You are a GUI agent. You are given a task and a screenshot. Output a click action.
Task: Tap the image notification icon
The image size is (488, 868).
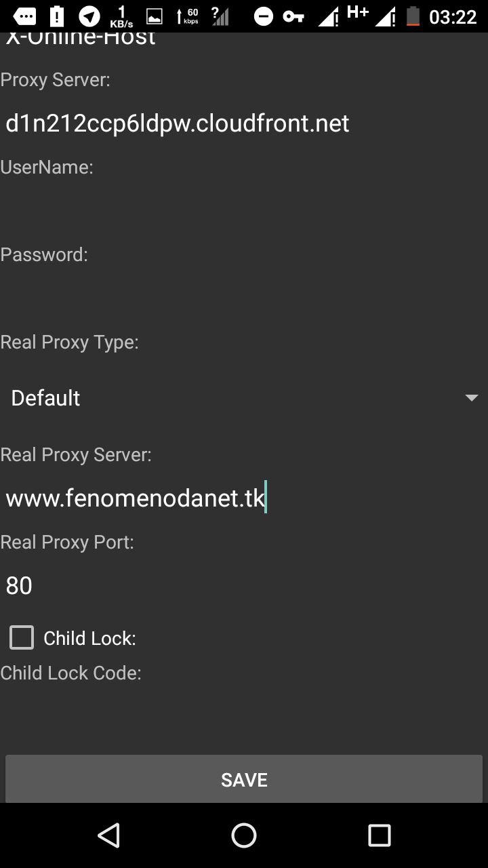click(x=155, y=16)
